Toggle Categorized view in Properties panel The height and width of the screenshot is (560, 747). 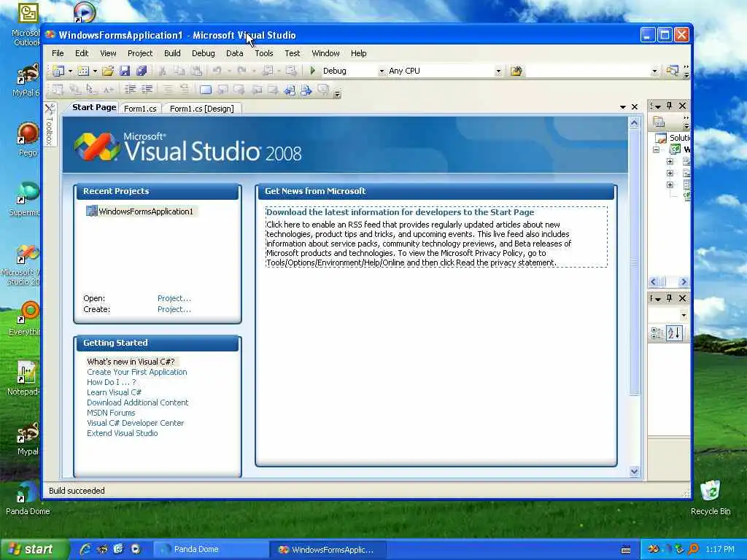click(657, 332)
